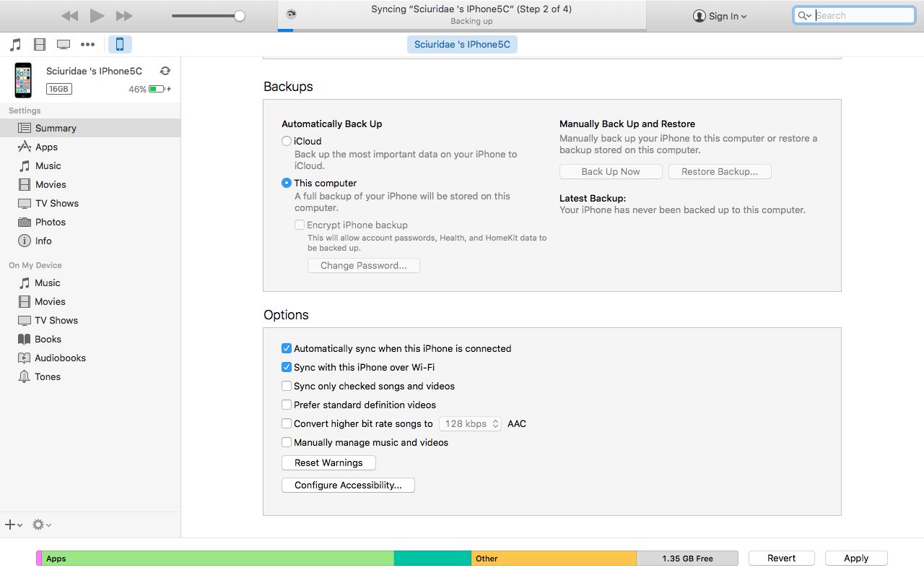This screenshot has height=578, width=924.
Task: Click the sync activity spinner icon
Action: [x=291, y=14]
